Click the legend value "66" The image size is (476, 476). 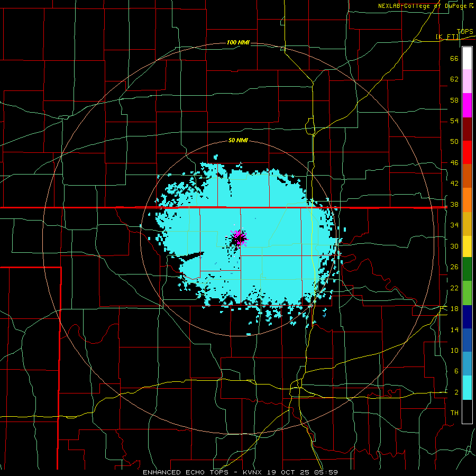tap(454, 58)
